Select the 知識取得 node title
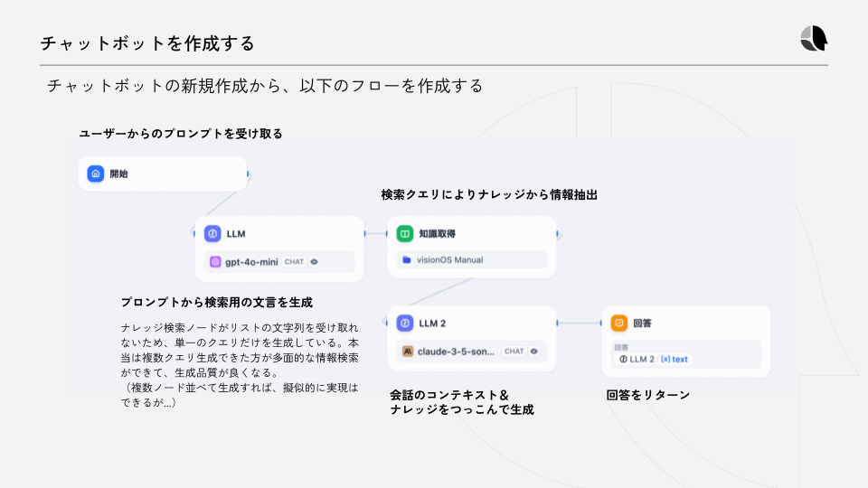The image size is (868, 488). pos(438,233)
